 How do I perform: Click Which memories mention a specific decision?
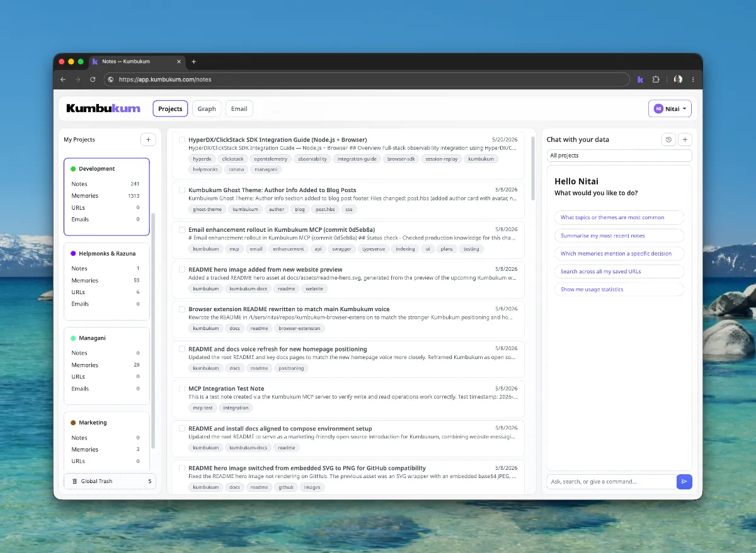[619, 253]
